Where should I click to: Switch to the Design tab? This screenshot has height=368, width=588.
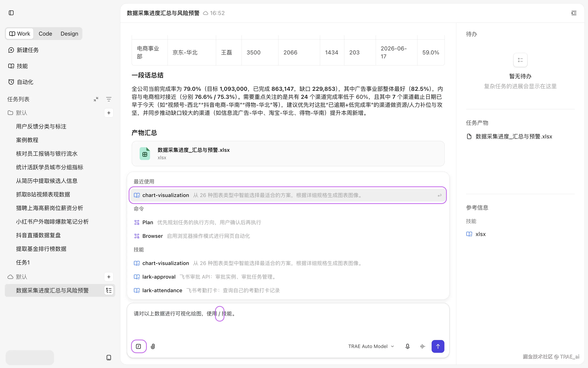[x=69, y=34]
